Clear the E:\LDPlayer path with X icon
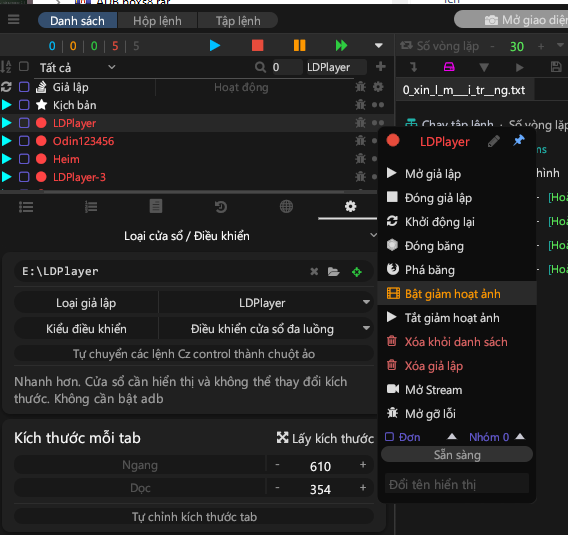Screen dimensions: 568x535 314,271
